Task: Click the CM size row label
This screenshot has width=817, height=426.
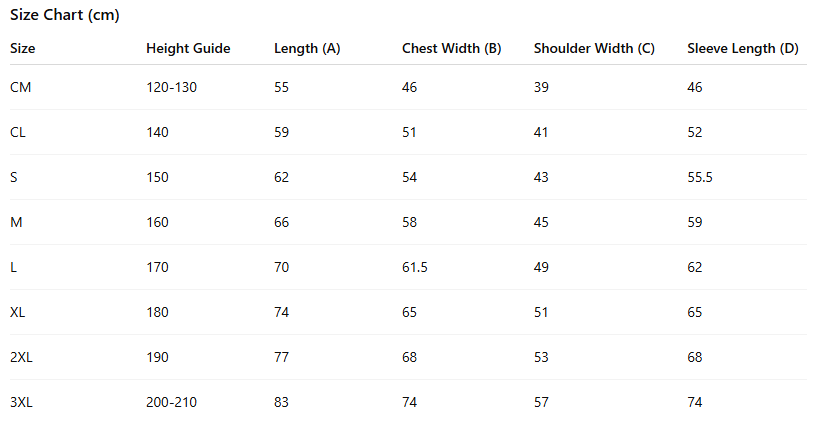Action: click(x=21, y=87)
